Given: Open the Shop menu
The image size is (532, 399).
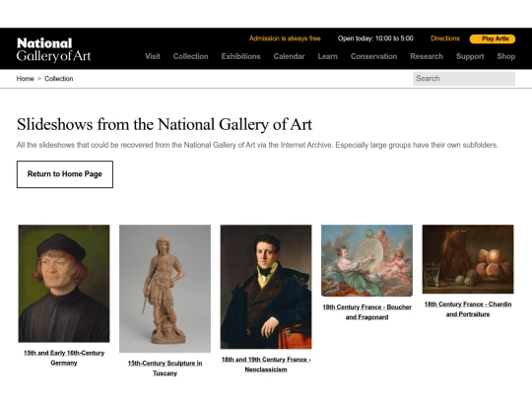Looking at the screenshot, I should [x=506, y=56].
